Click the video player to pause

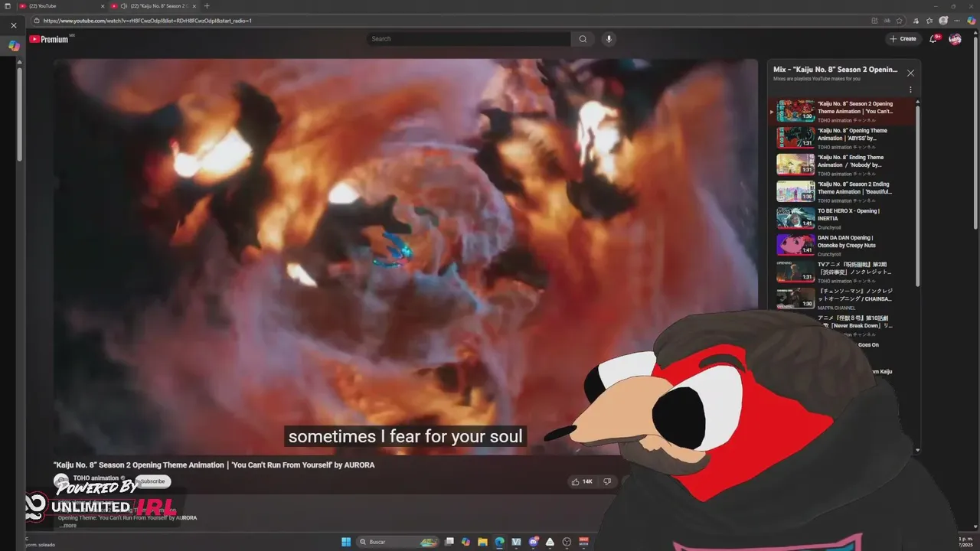tap(406, 256)
